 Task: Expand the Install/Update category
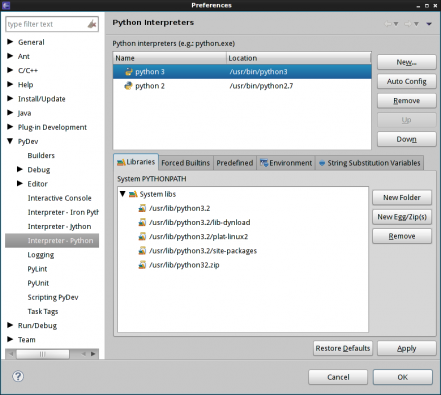point(10,98)
